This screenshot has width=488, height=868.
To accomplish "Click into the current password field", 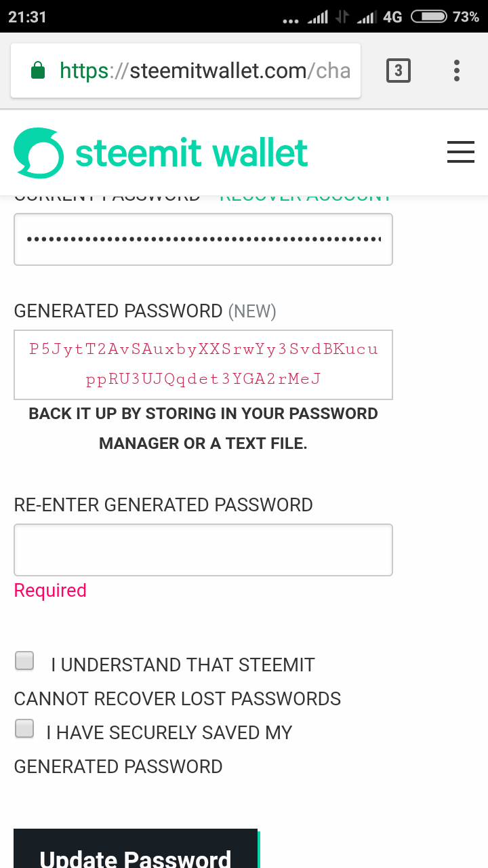I will [203, 239].
